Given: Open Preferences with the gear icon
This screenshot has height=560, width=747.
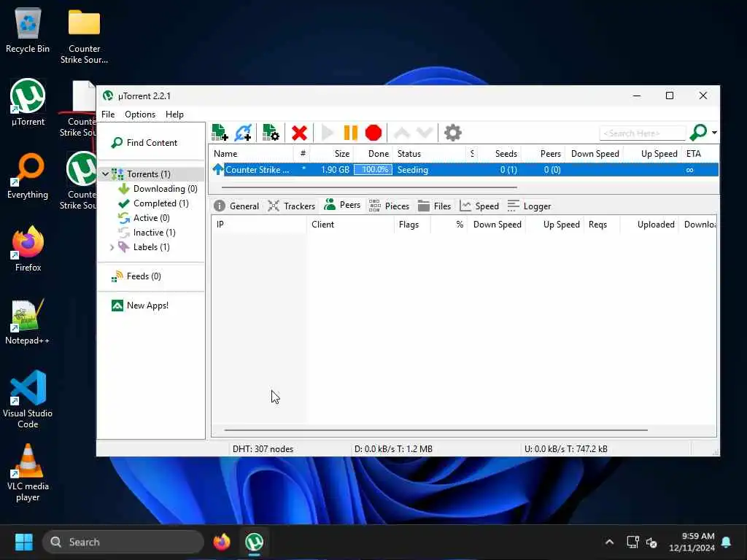Looking at the screenshot, I should [x=452, y=133].
